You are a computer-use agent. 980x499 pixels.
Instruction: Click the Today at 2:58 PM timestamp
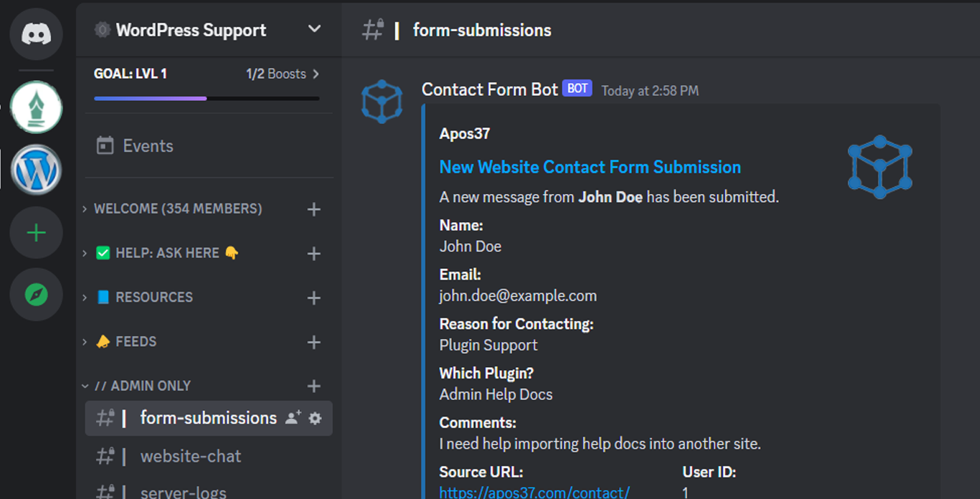pyautogui.click(x=650, y=91)
